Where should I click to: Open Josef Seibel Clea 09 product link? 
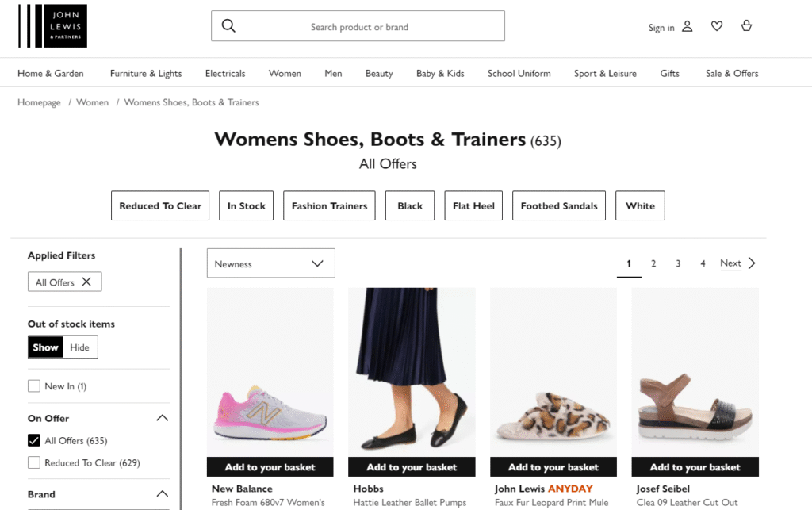point(688,502)
